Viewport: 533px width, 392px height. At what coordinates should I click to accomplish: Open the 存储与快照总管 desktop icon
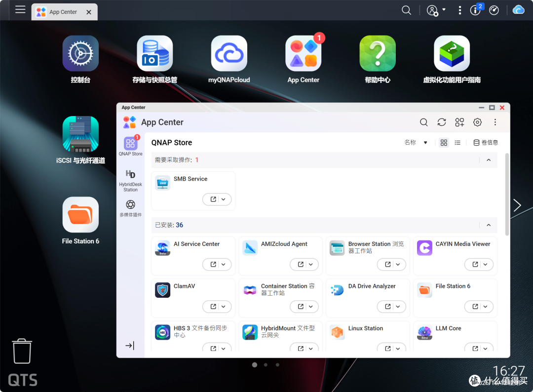[x=154, y=53]
